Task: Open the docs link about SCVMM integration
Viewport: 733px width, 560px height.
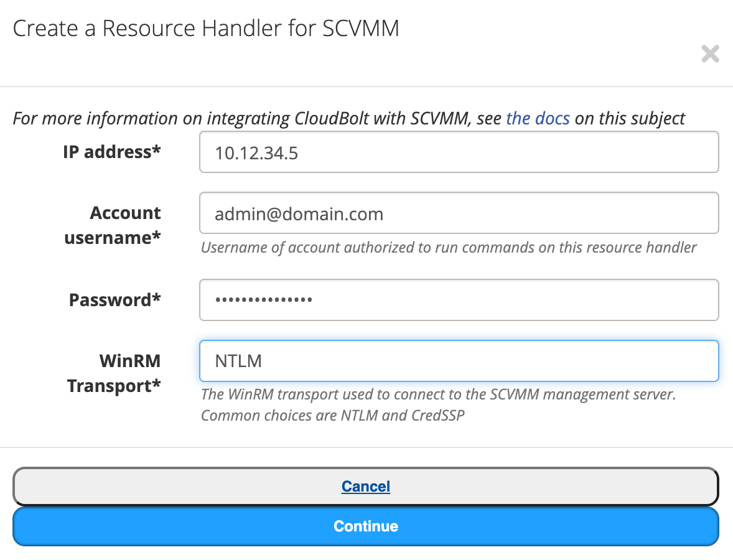Action: [538, 118]
